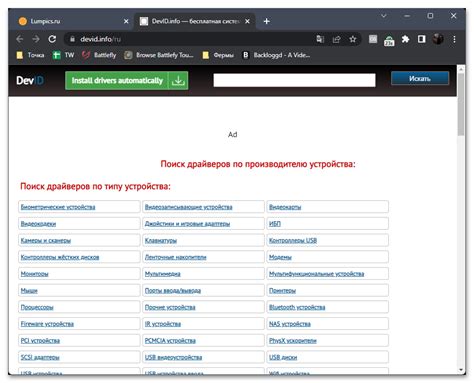474x383 pixels.
Task: Open Клавиатуры link
Action: (x=161, y=240)
